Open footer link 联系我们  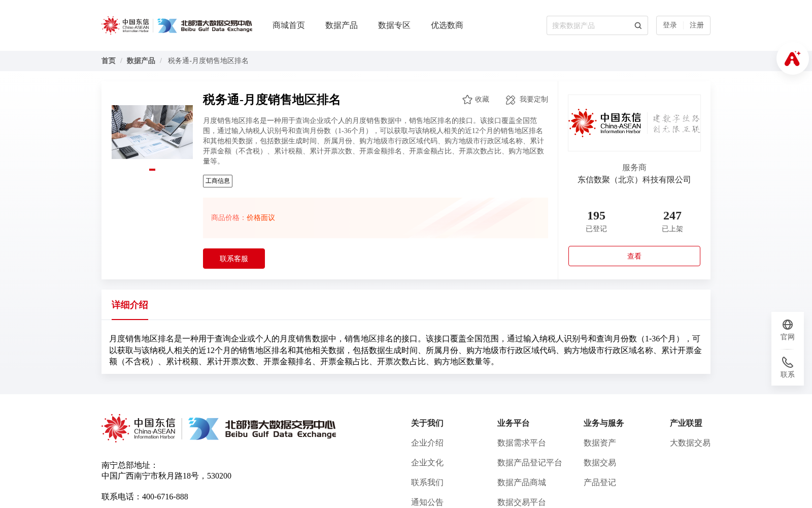pyautogui.click(x=427, y=483)
